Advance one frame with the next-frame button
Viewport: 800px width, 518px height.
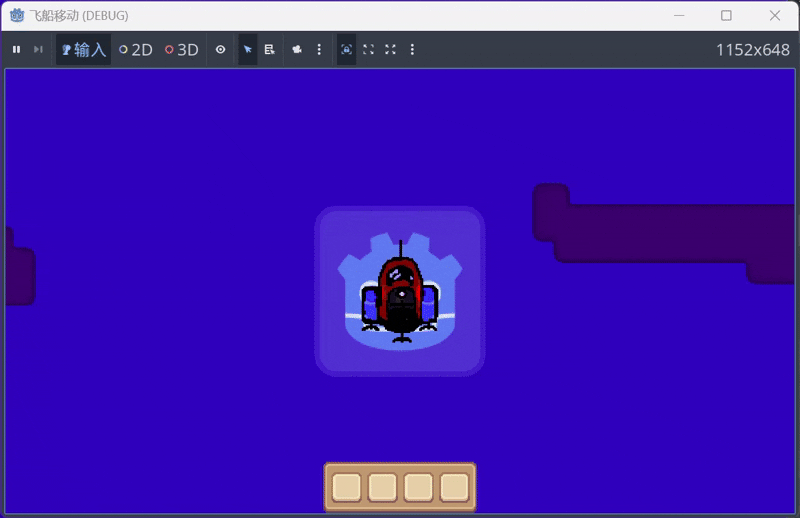tap(38, 50)
